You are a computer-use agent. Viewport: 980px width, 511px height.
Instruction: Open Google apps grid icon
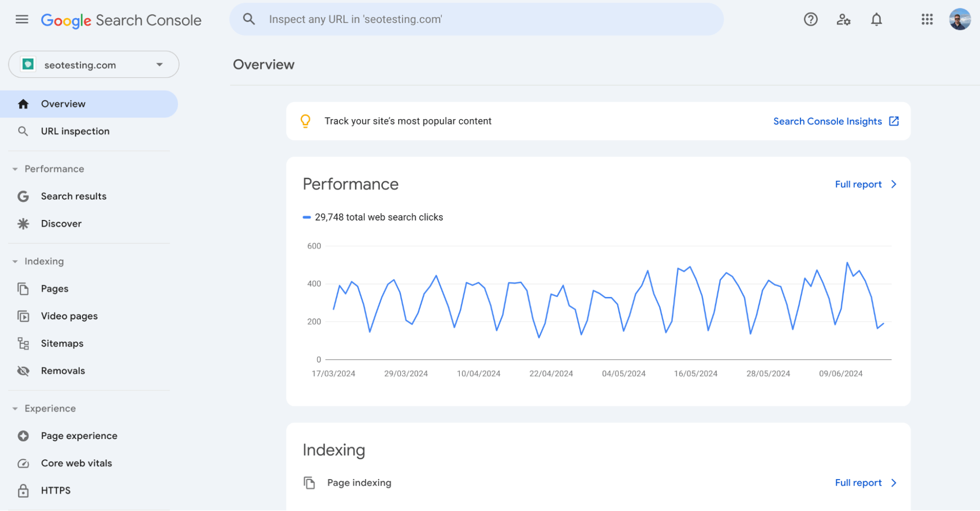pyautogui.click(x=927, y=20)
